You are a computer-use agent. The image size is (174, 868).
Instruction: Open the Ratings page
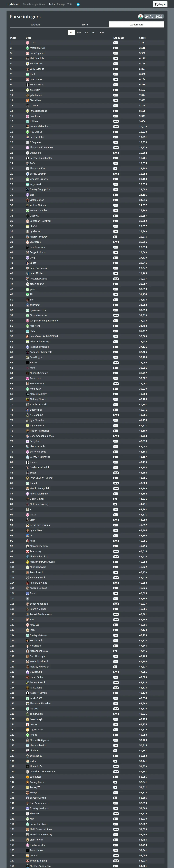pyautogui.click(x=61, y=4)
